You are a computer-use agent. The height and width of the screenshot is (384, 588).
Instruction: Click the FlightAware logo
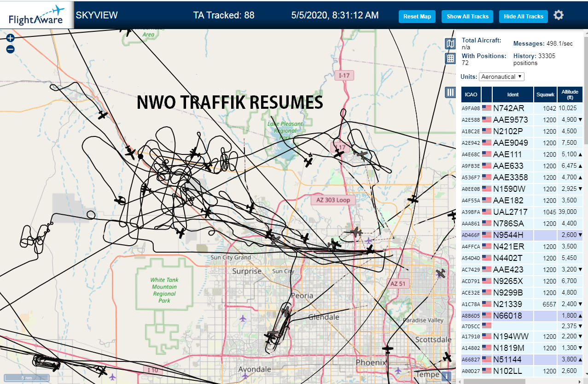coord(37,15)
